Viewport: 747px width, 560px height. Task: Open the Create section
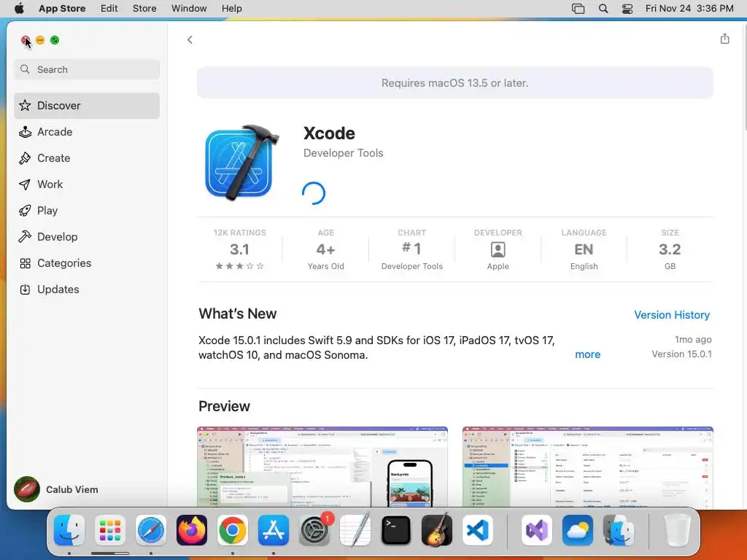tap(87, 158)
